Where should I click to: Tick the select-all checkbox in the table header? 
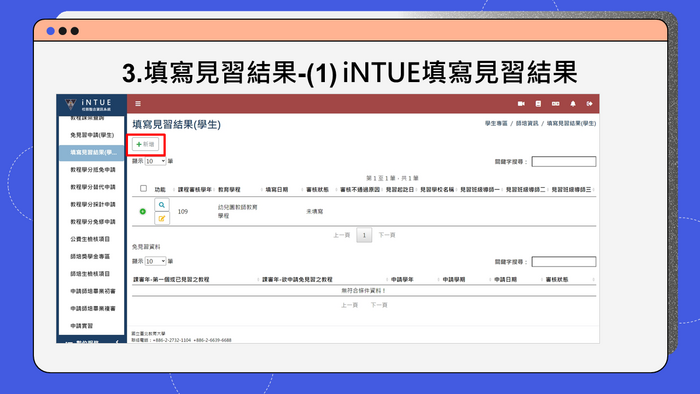click(x=143, y=189)
